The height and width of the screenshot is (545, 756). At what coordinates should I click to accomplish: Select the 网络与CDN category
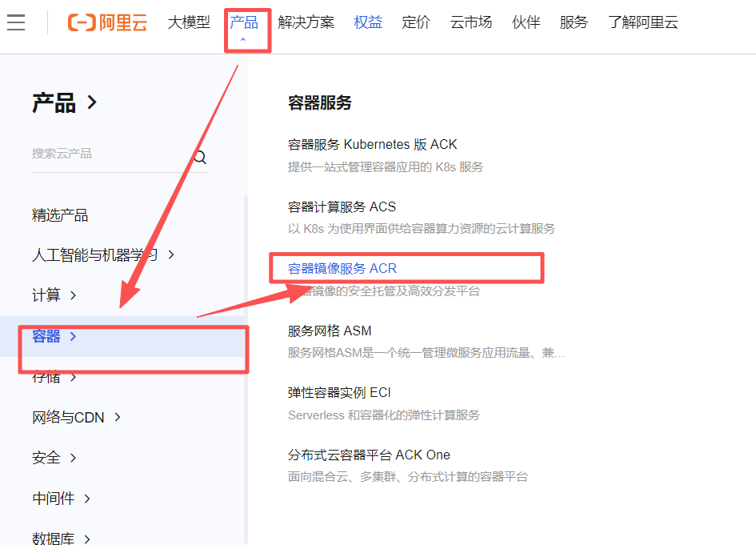point(68,417)
